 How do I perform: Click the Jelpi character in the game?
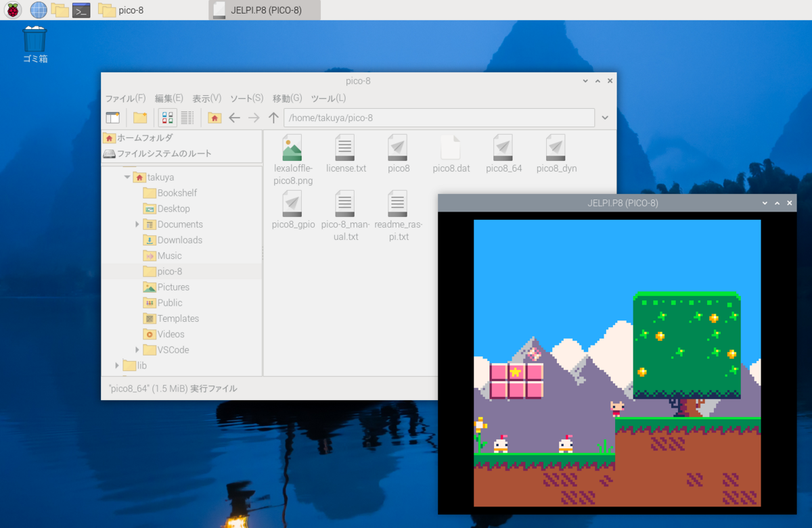(x=616, y=409)
